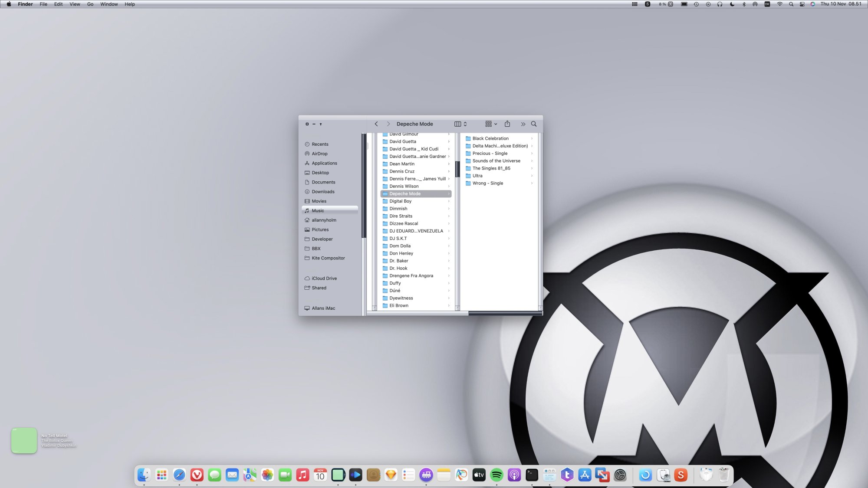Image resolution: width=868 pixels, height=488 pixels.
Task: Show more toolbar items with double chevron
Action: tap(523, 124)
